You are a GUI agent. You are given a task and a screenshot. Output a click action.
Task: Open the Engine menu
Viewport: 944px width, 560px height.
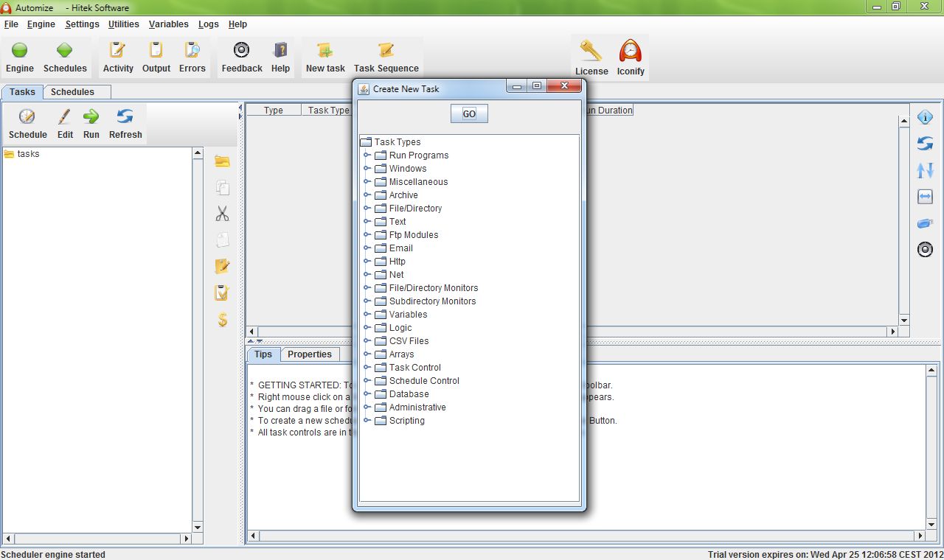(x=41, y=24)
